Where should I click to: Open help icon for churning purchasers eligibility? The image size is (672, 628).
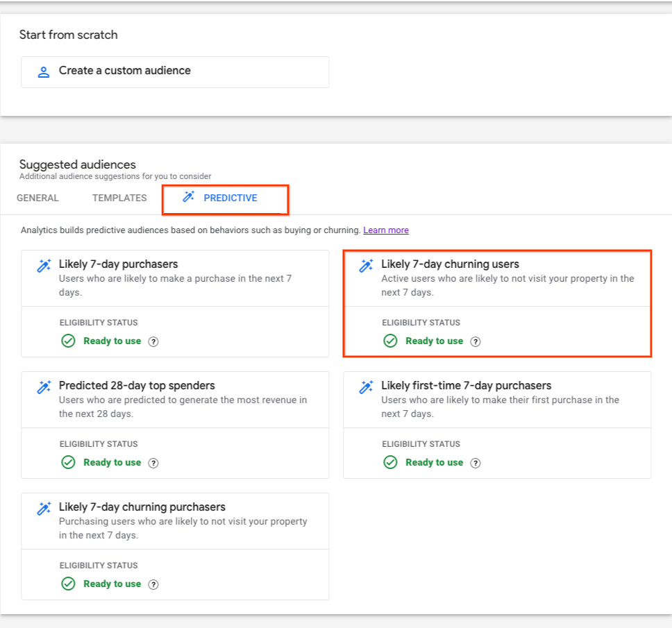153,584
